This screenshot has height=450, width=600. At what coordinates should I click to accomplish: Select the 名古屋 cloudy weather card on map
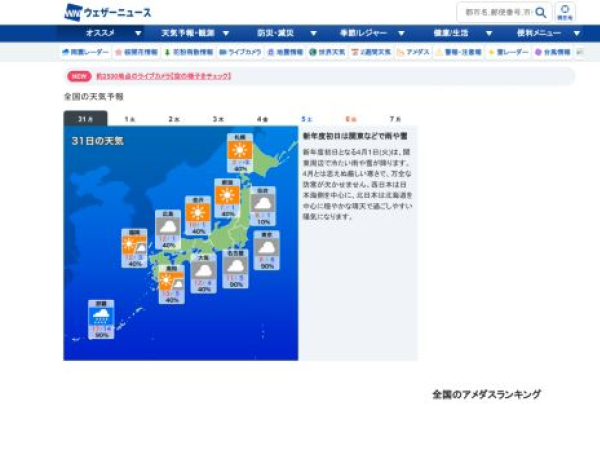coord(235,269)
